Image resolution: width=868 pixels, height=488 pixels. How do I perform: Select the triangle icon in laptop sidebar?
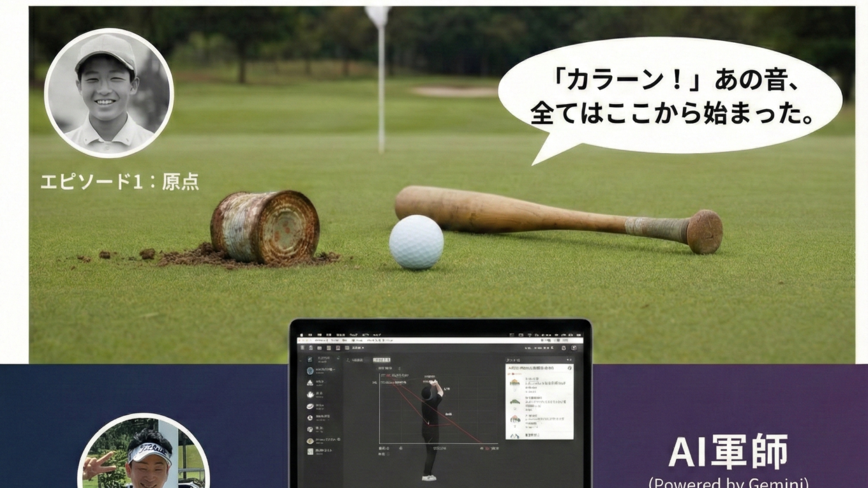(310, 382)
